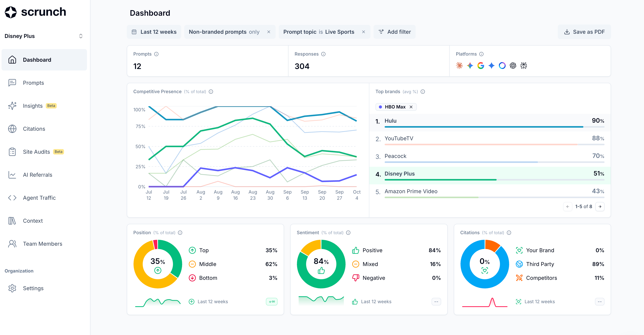
Task: Click the Citations card info icon
Action: (509, 233)
